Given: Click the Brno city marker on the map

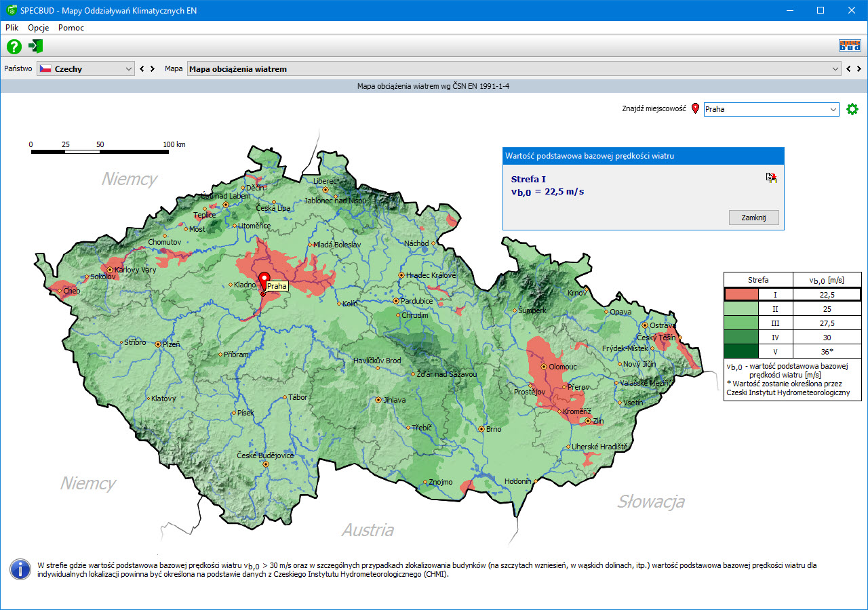Looking at the screenshot, I should click(481, 429).
